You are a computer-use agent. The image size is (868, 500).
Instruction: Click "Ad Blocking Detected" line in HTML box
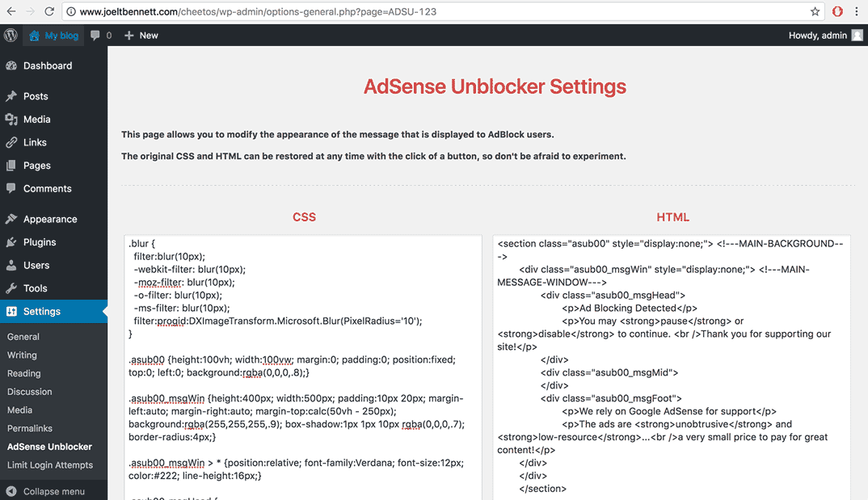point(630,308)
